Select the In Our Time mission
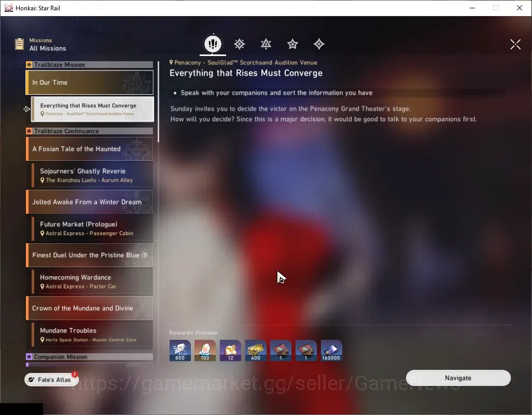The image size is (532, 415). [90, 82]
